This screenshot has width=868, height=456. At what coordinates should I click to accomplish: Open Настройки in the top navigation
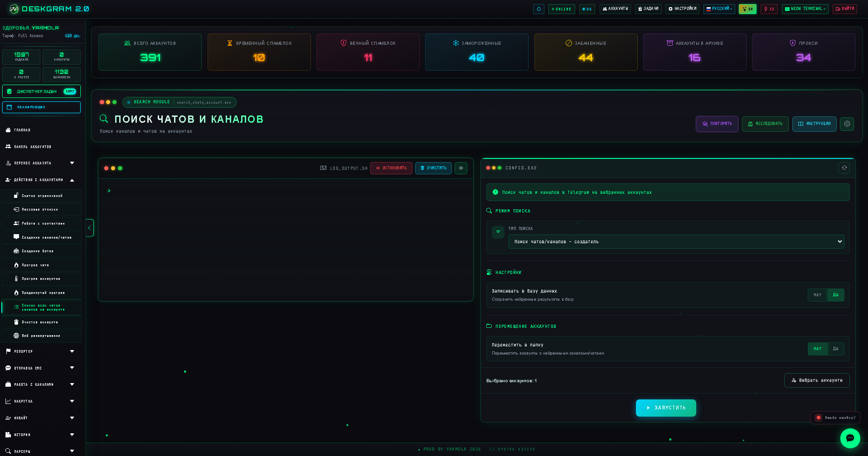click(682, 9)
